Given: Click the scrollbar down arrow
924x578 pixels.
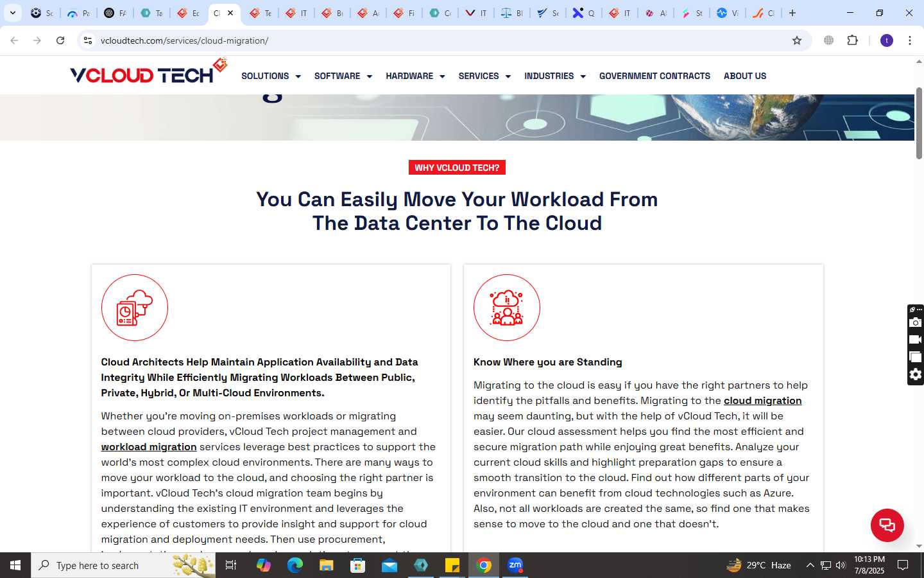Looking at the screenshot, I should [919, 547].
